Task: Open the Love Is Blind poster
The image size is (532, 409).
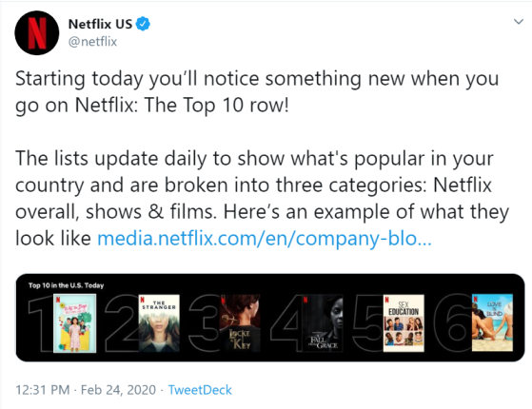Action: [x=492, y=322]
